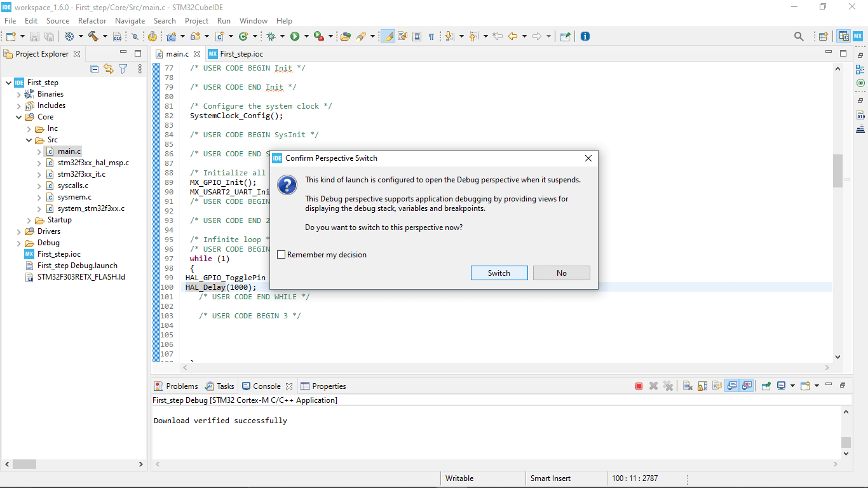Click the Pin Console icon
The width and height of the screenshot is (868, 488).
(766, 386)
